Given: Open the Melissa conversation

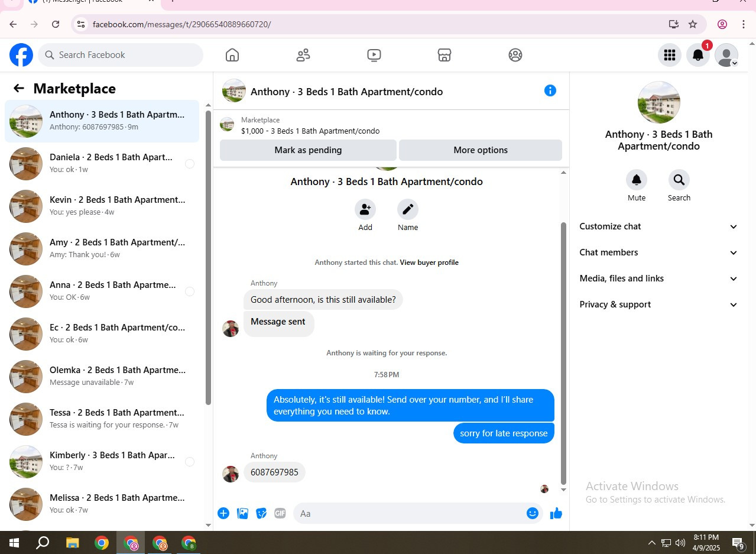Looking at the screenshot, I should click(102, 504).
